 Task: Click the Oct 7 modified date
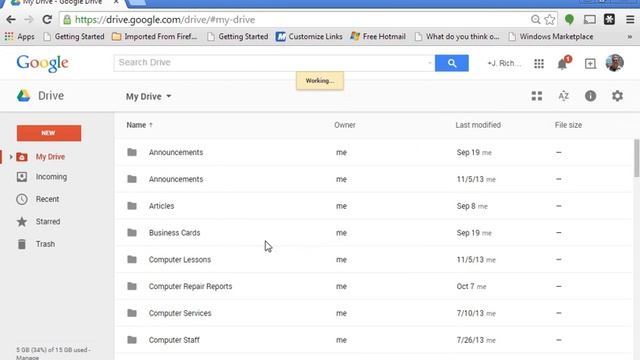pos(465,287)
